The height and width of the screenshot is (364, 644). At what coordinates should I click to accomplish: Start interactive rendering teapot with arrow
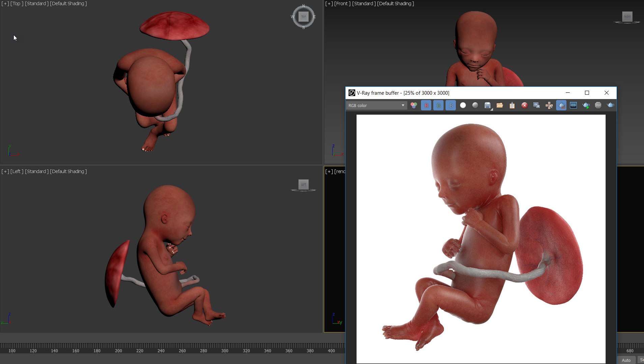586,105
